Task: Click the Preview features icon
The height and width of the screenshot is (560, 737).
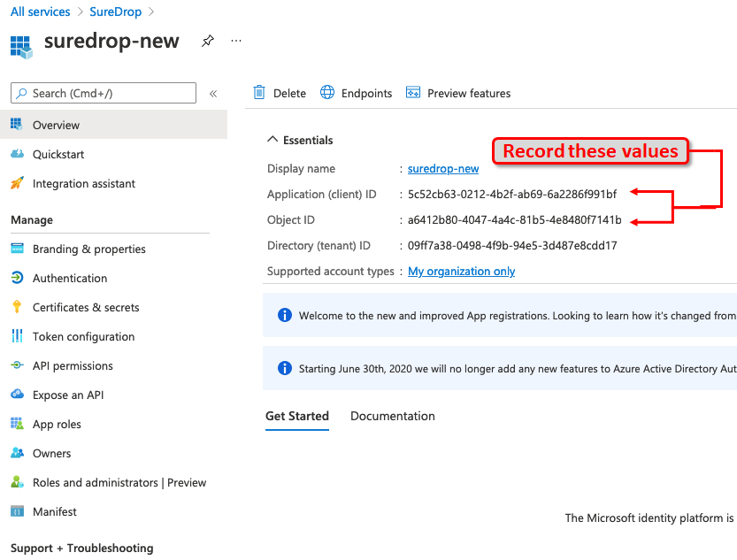Action: [x=413, y=93]
